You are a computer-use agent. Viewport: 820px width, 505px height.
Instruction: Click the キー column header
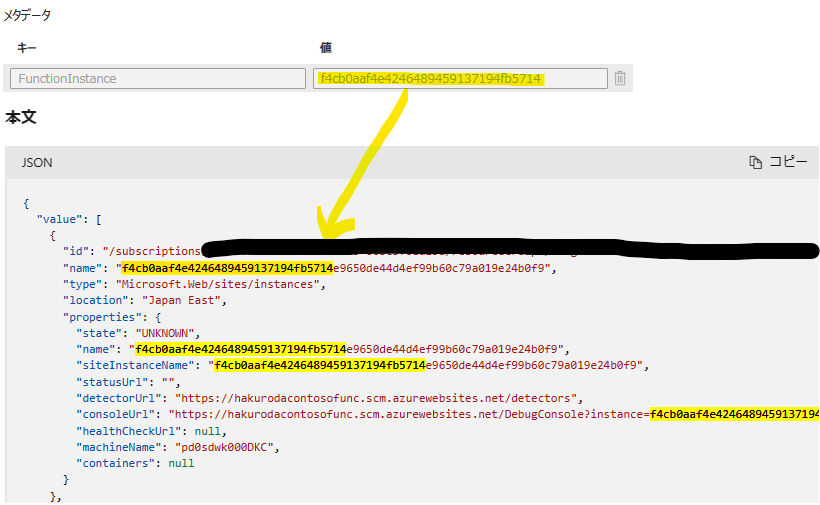[26, 47]
